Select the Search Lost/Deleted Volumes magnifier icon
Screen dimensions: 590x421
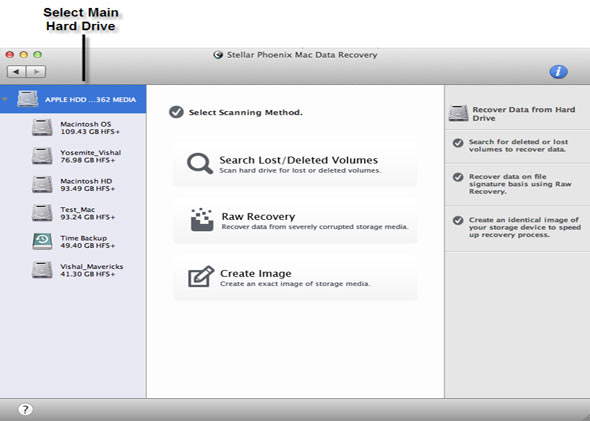200,164
